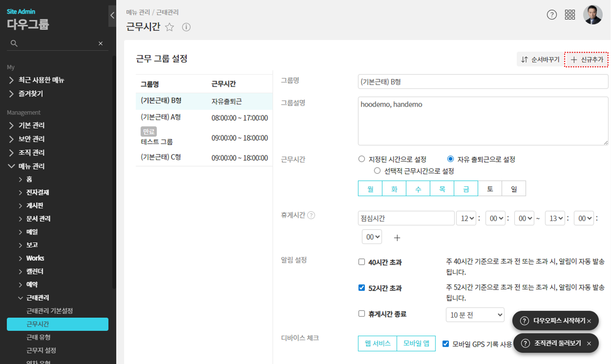Viewport: 611px width, 364px height.
Task: Open 근태관리 기본설정 menu item
Action: [49, 311]
